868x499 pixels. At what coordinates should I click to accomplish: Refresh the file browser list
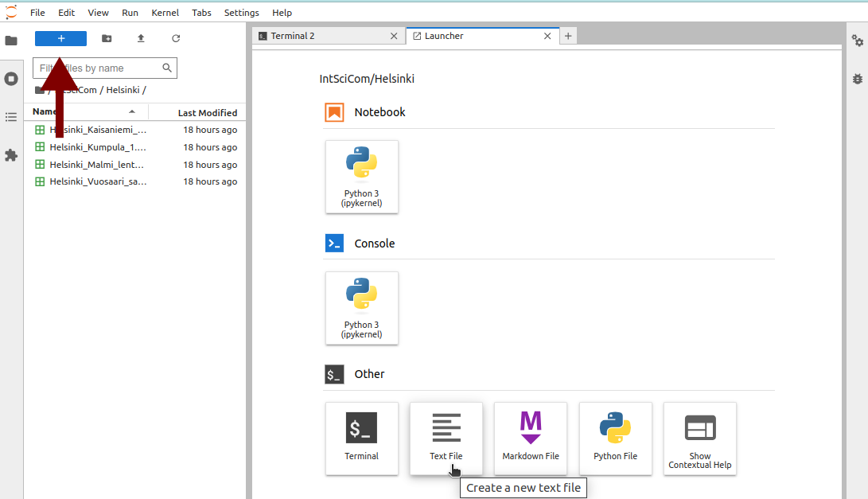(176, 38)
